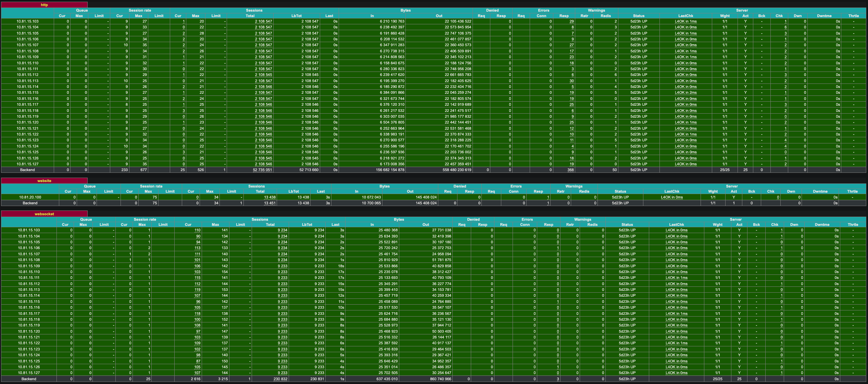The height and width of the screenshot is (384, 868).
Task: Select http backend redispatch warnings value 50
Action: tap(615, 170)
